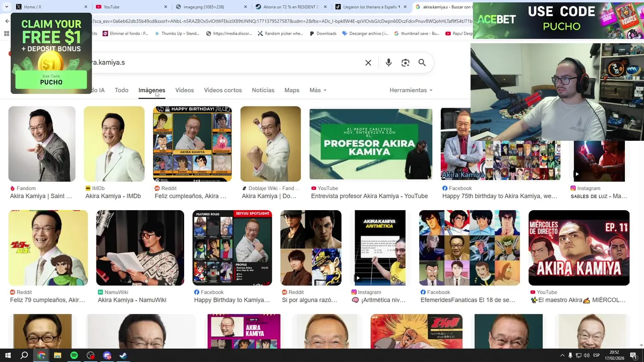Open Discord from the taskbar
The height and width of the screenshot is (362, 644).
[107, 355]
